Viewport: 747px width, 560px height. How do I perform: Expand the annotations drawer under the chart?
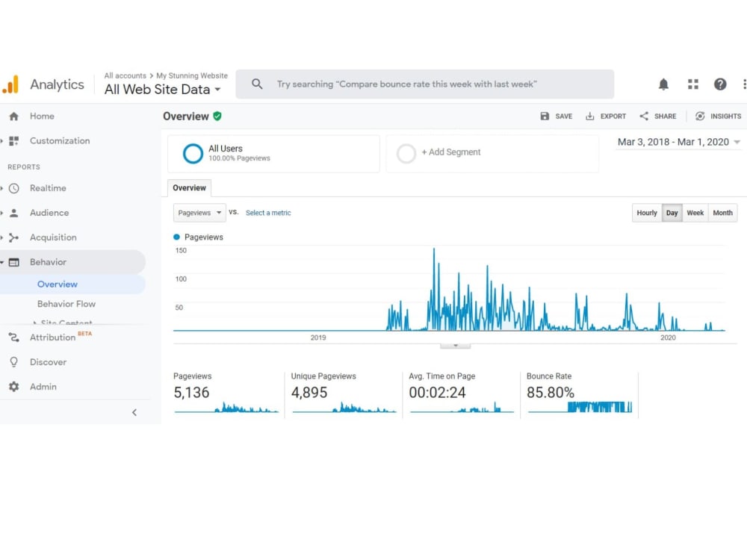[x=456, y=346]
